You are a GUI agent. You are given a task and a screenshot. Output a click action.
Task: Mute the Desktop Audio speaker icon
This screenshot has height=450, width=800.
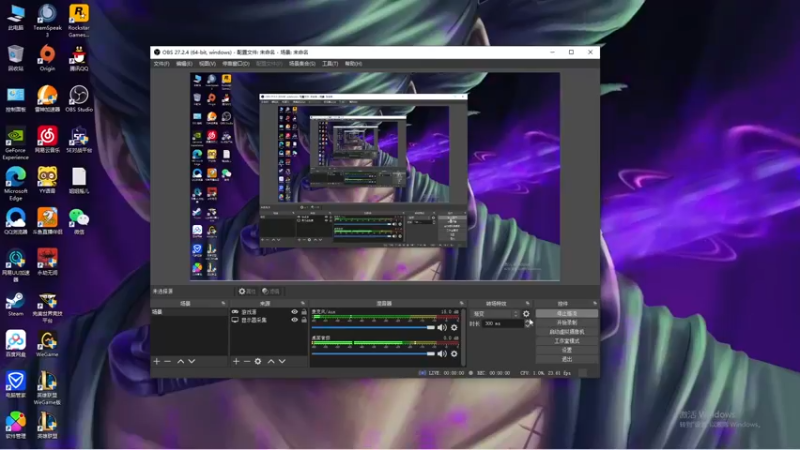(442, 354)
